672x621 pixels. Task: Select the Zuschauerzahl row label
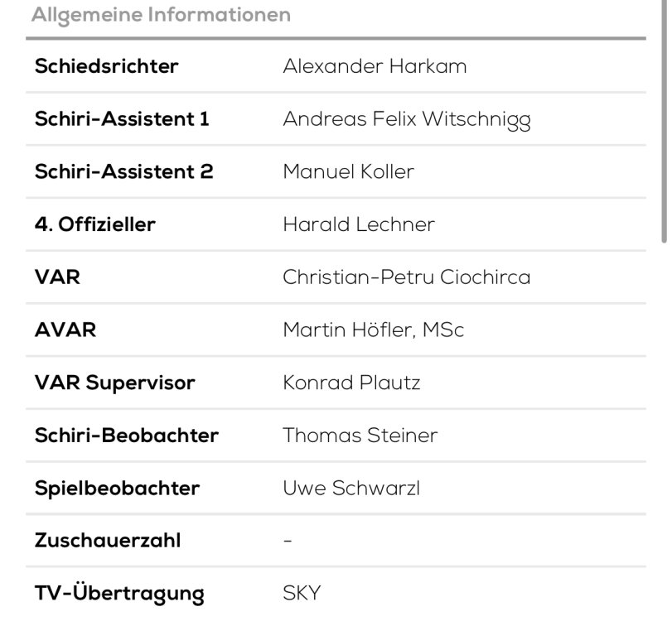click(107, 542)
